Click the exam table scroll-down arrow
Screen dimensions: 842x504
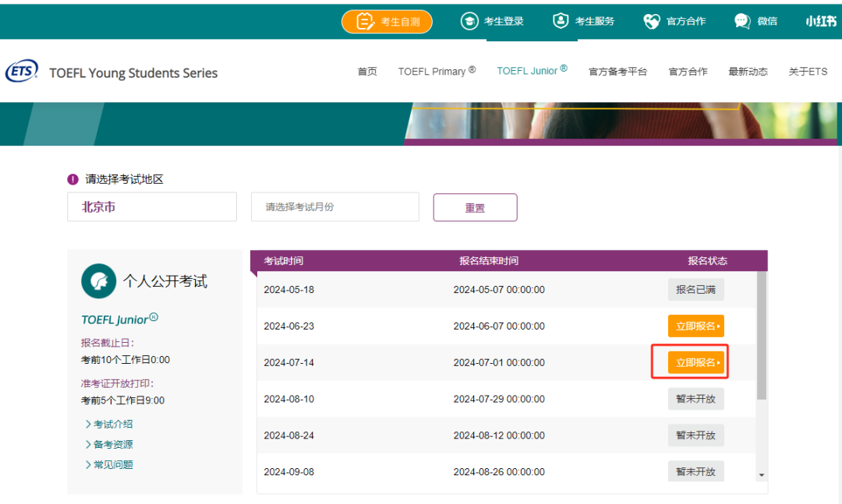pyautogui.click(x=762, y=475)
